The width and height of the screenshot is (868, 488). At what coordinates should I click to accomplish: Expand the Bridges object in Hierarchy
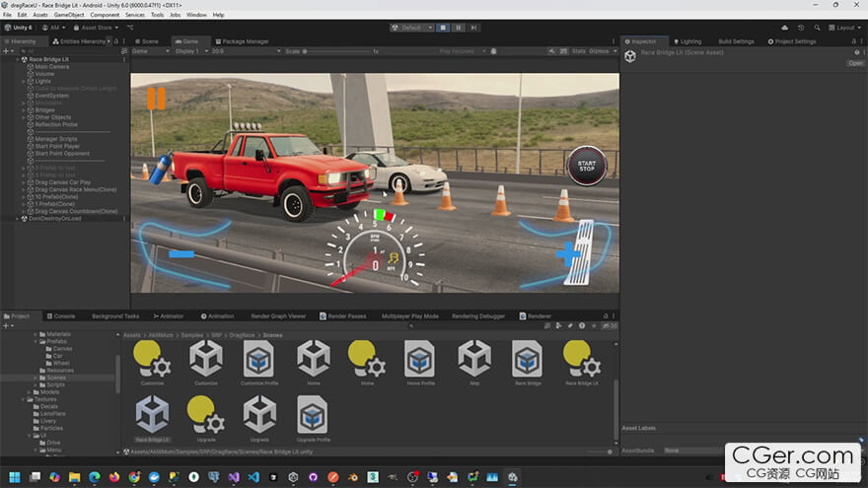pos(24,110)
